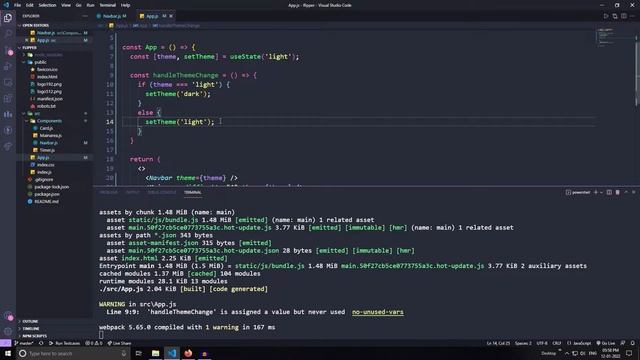
Task: Open Card.js in the file tree
Action: 46,128
